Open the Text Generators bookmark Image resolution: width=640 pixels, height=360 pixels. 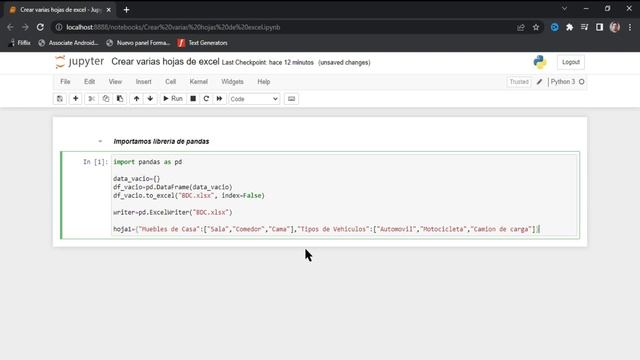[x=203, y=43]
